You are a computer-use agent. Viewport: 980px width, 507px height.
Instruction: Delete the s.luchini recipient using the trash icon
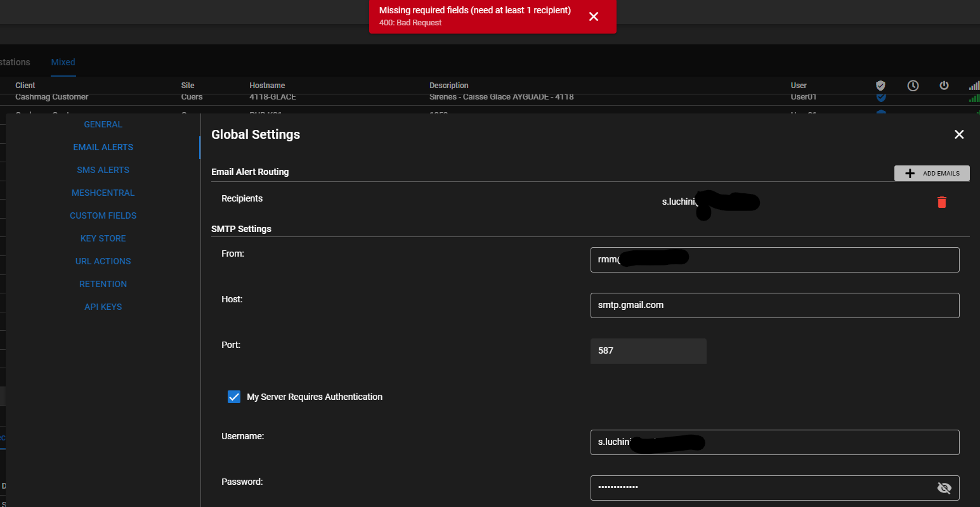[x=941, y=202]
